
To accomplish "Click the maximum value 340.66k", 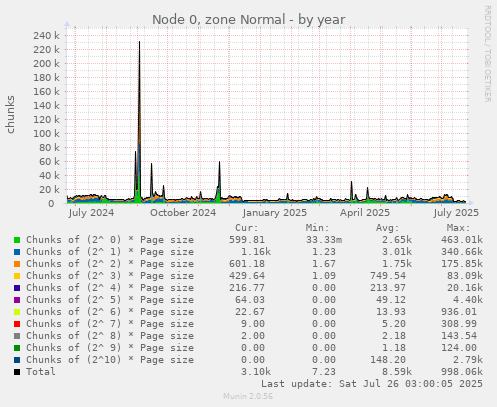I will tap(462, 252).
